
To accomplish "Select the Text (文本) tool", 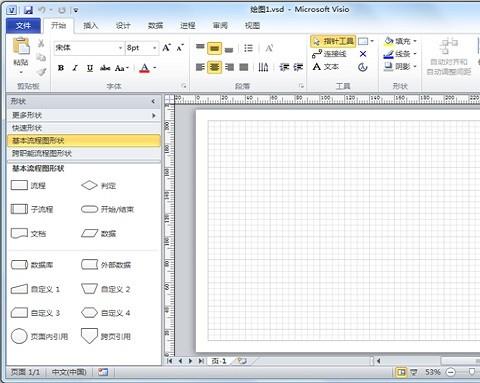I will point(326,67).
